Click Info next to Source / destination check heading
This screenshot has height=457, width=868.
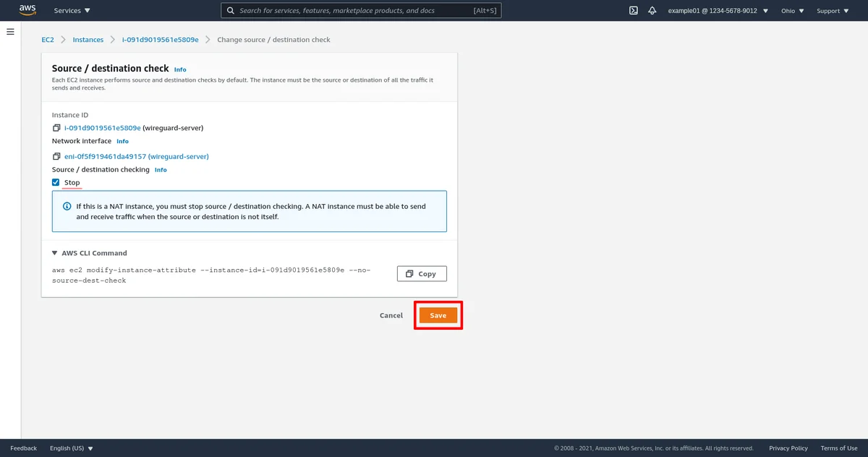click(180, 69)
